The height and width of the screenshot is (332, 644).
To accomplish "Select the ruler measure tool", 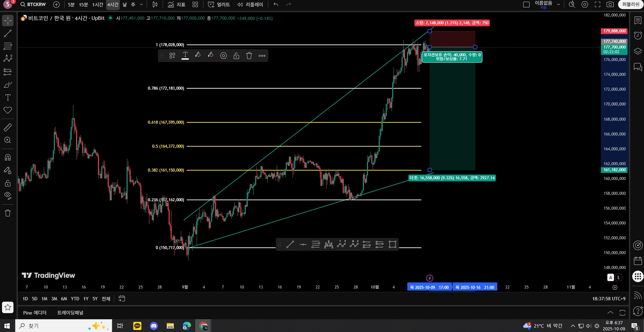I will (8, 127).
